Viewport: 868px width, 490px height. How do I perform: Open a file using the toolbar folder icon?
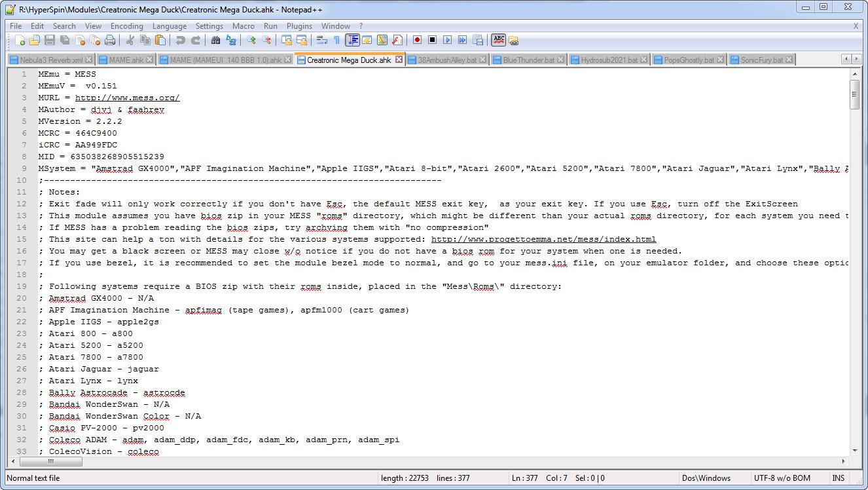pos(35,40)
